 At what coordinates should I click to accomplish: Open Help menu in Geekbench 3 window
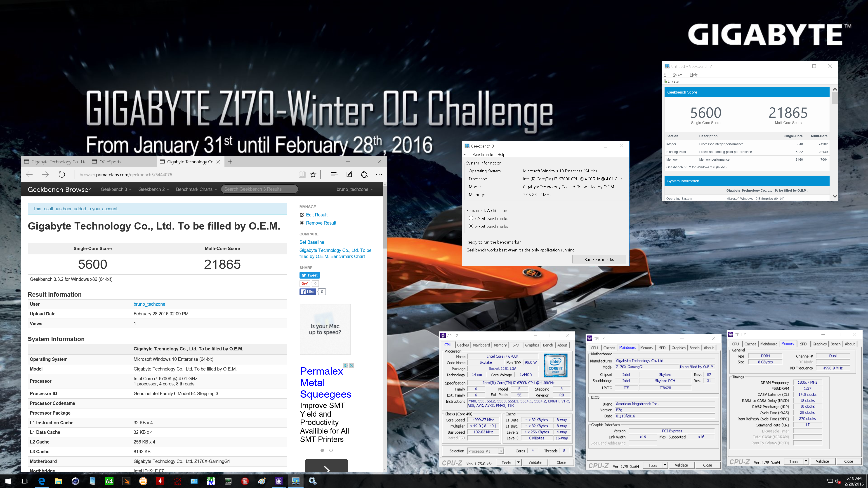tap(501, 155)
